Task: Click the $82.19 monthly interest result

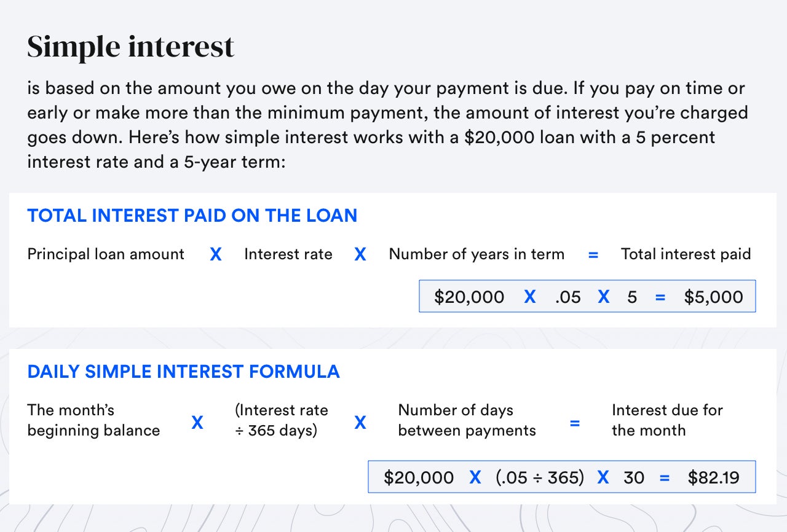Action: pos(713,477)
